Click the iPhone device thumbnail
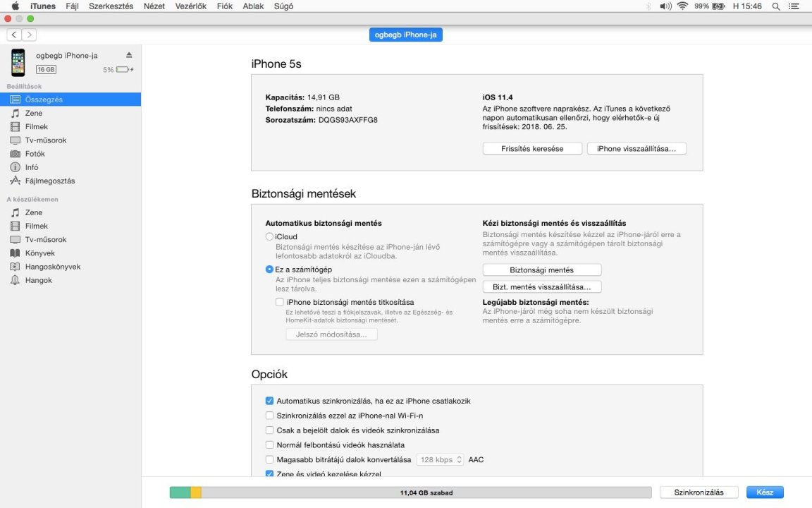 pyautogui.click(x=18, y=62)
